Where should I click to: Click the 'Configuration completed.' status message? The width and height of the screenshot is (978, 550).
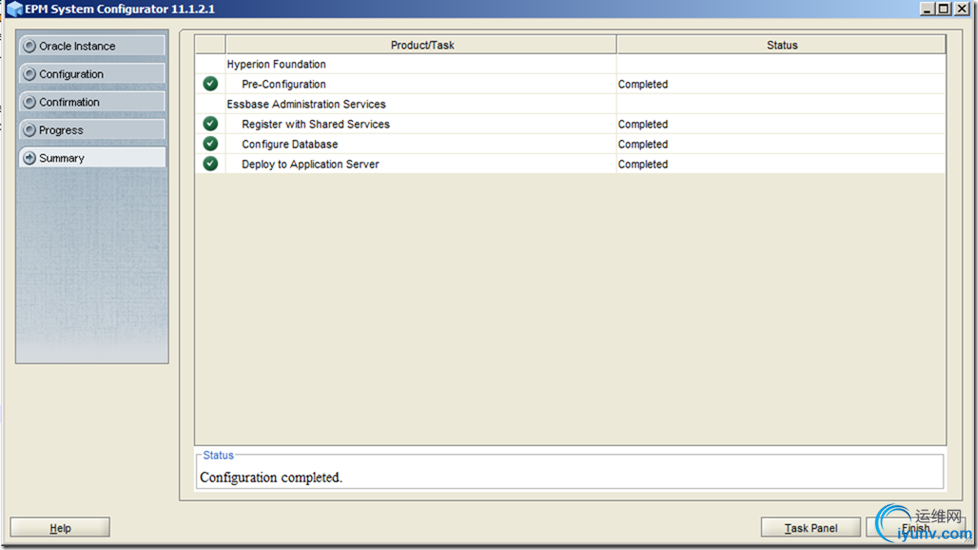click(271, 477)
